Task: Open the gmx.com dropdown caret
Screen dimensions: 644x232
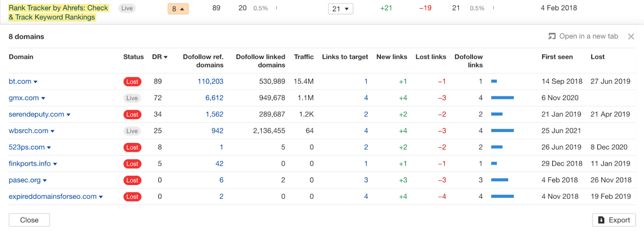Action: click(43, 99)
